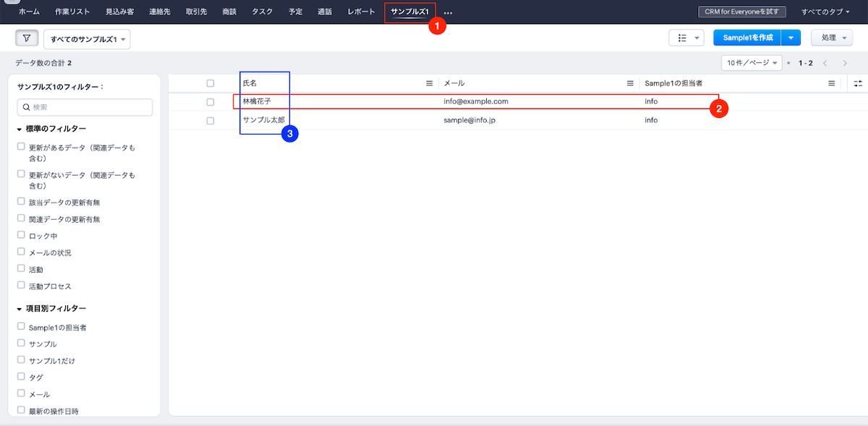Viewport: 868px width, 426px height.
Task: Open the list view switcher icon
Action: click(x=686, y=38)
